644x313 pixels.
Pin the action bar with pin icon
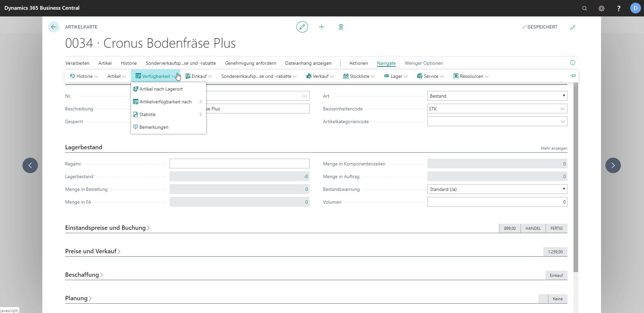tap(573, 76)
